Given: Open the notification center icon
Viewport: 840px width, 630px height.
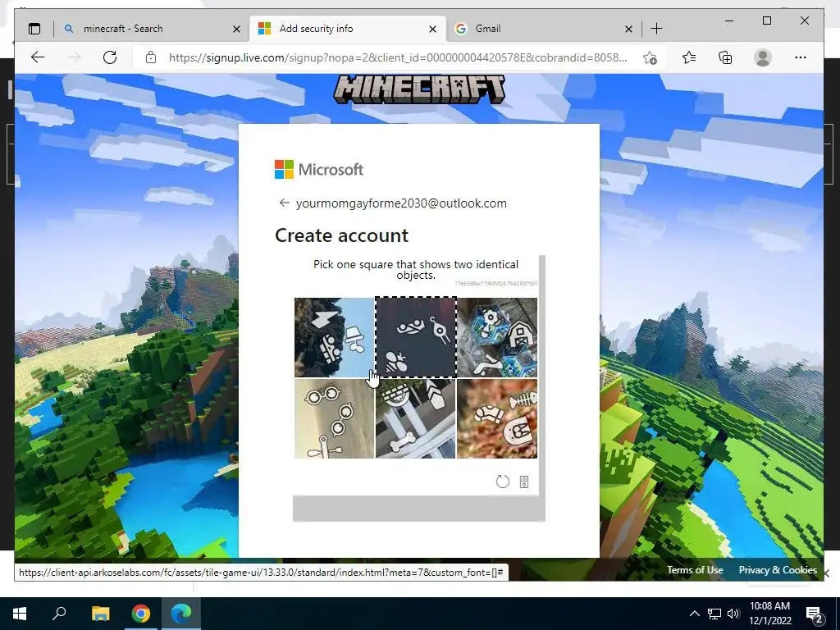Looking at the screenshot, I should coord(814,614).
